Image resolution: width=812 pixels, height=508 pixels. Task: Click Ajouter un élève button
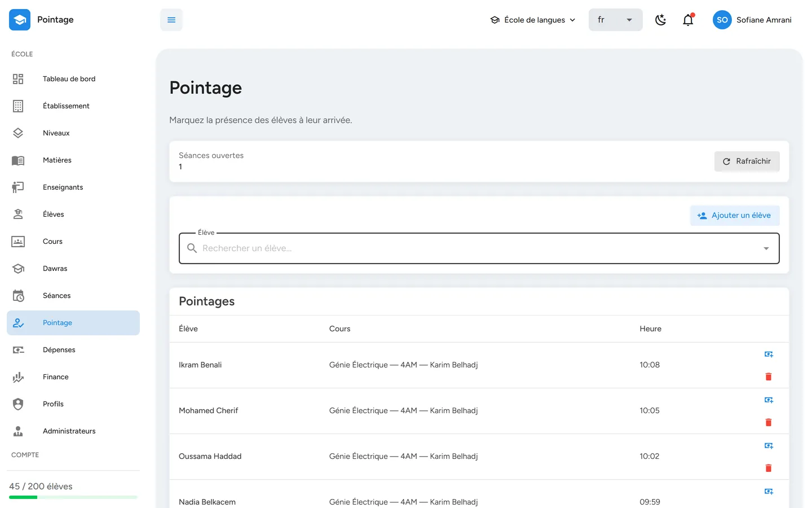pos(735,216)
